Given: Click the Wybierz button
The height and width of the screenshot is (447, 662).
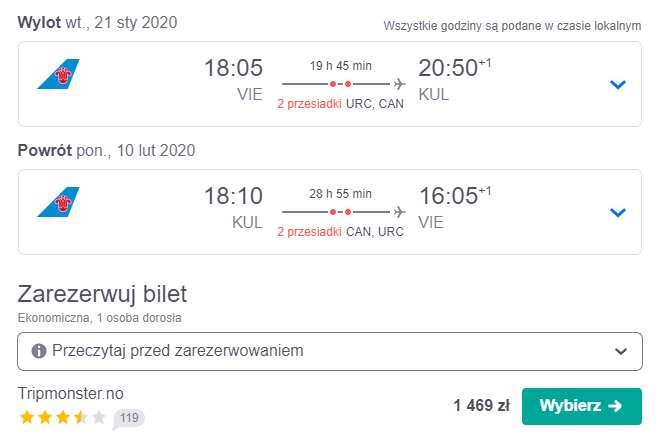Looking at the screenshot, I should [x=582, y=406].
